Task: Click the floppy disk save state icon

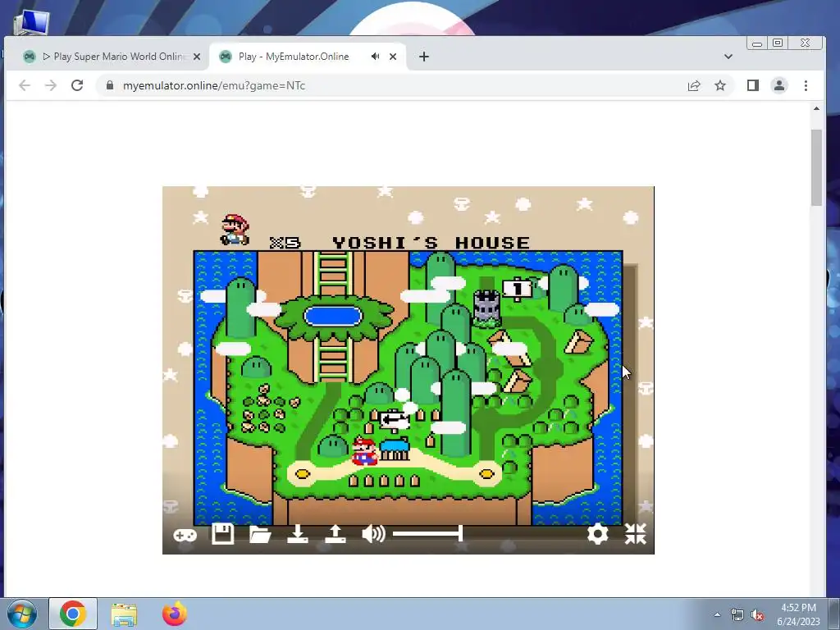Action: pos(222,534)
